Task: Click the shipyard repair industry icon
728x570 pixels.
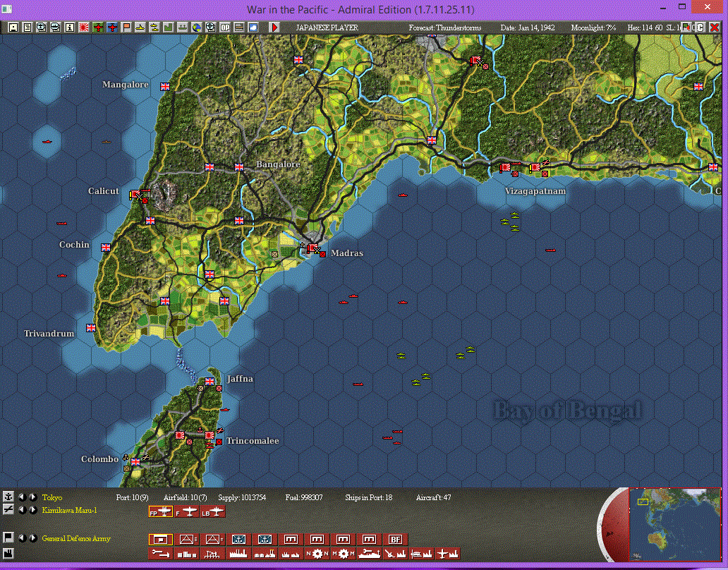Action: tap(369, 554)
